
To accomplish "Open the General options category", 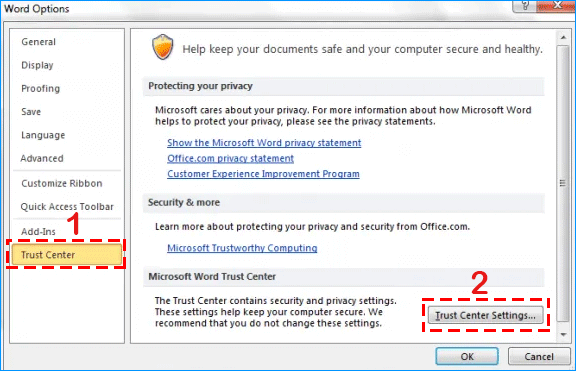I will (39, 42).
